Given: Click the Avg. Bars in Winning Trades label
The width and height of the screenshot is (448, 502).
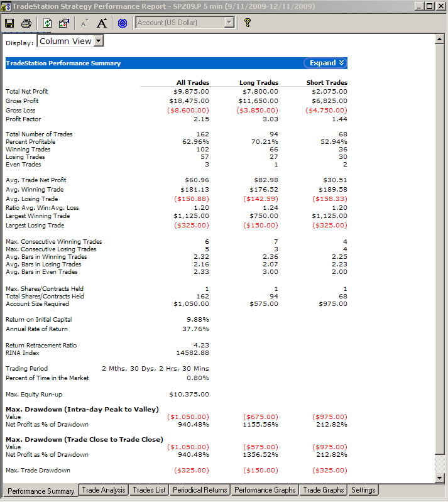Looking at the screenshot, I should pos(46,257).
